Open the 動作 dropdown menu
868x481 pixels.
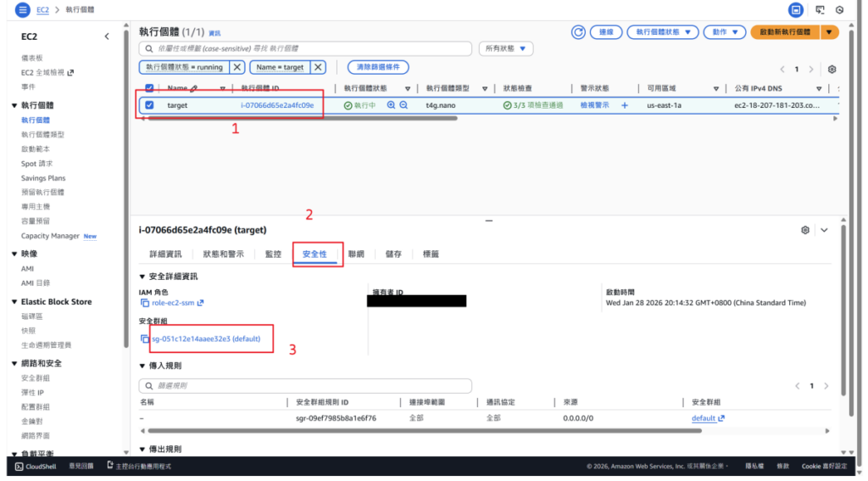[x=725, y=32]
